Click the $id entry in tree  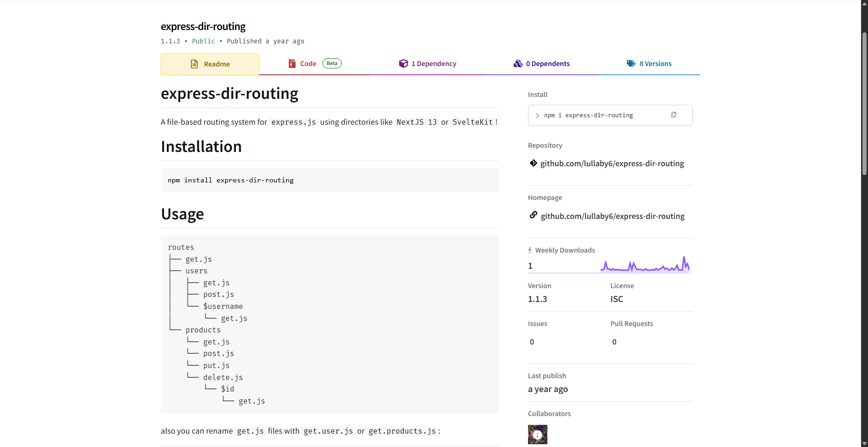(x=228, y=389)
